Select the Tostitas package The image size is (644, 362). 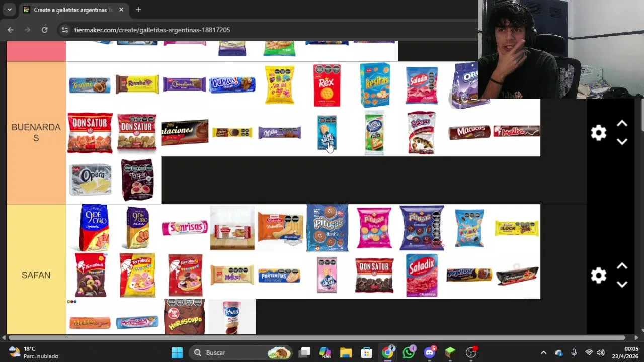(x=90, y=85)
